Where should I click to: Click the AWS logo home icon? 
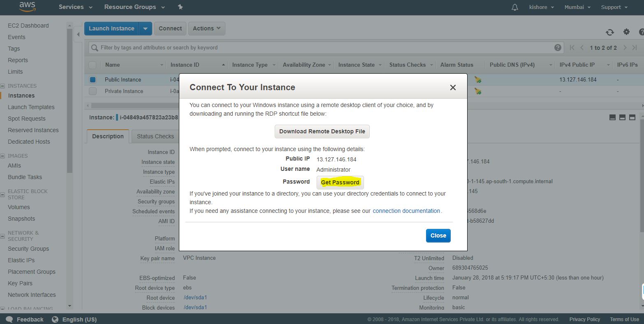(27, 7)
